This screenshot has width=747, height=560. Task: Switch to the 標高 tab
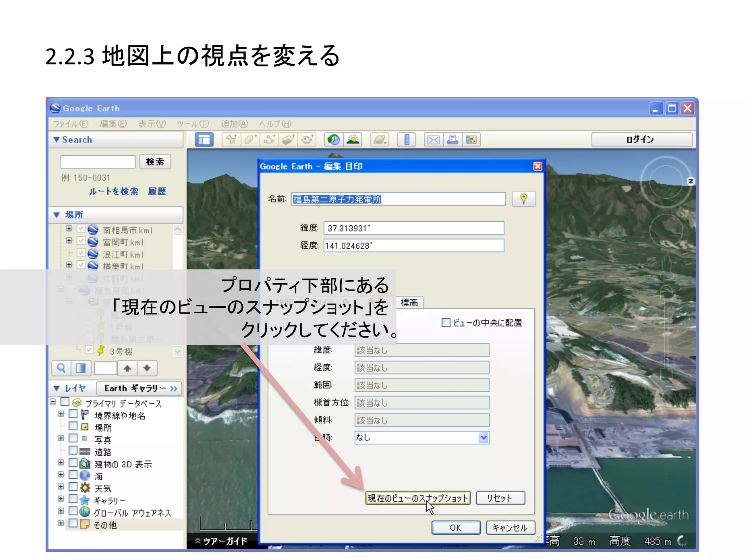409,302
